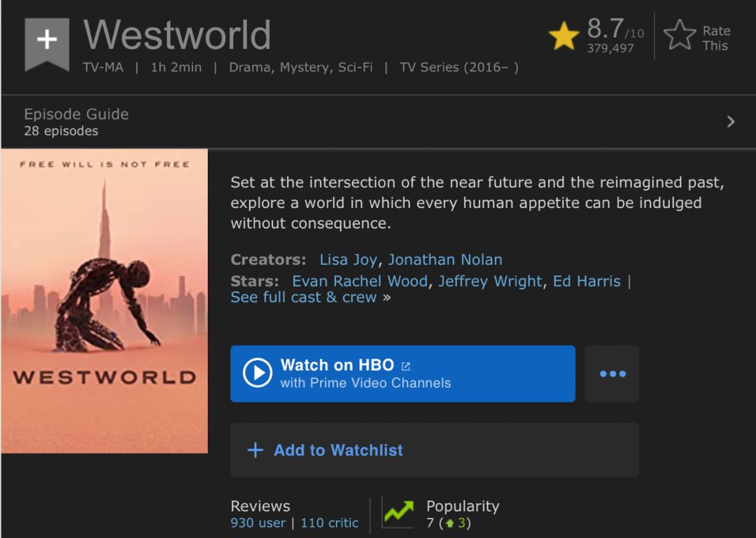
Task: Open the Westworld poster image
Action: pos(104,301)
